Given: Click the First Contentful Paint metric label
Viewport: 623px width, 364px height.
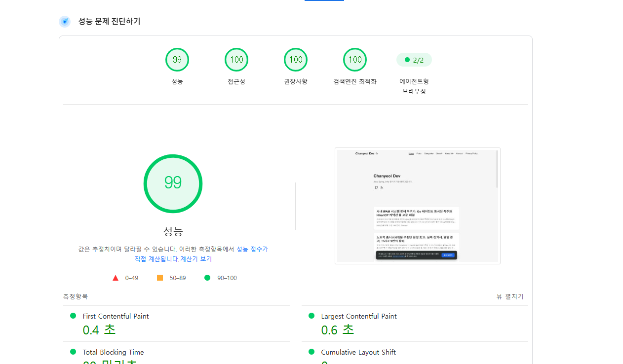Looking at the screenshot, I should coord(116,316).
